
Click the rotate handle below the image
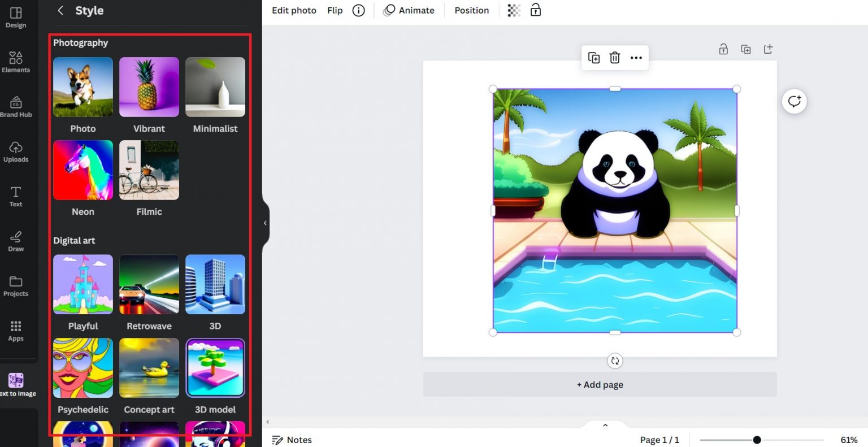(x=615, y=361)
